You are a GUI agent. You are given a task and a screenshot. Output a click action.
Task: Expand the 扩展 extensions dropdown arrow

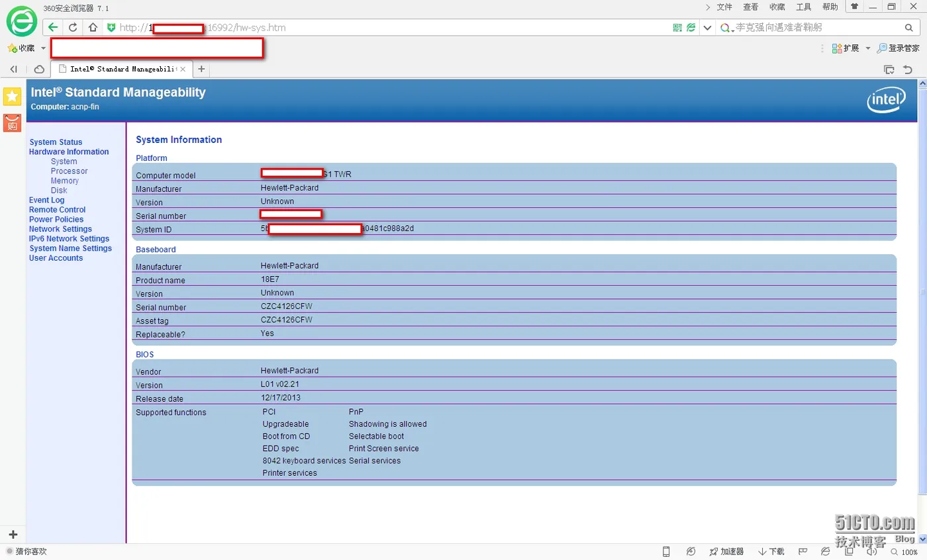868,48
